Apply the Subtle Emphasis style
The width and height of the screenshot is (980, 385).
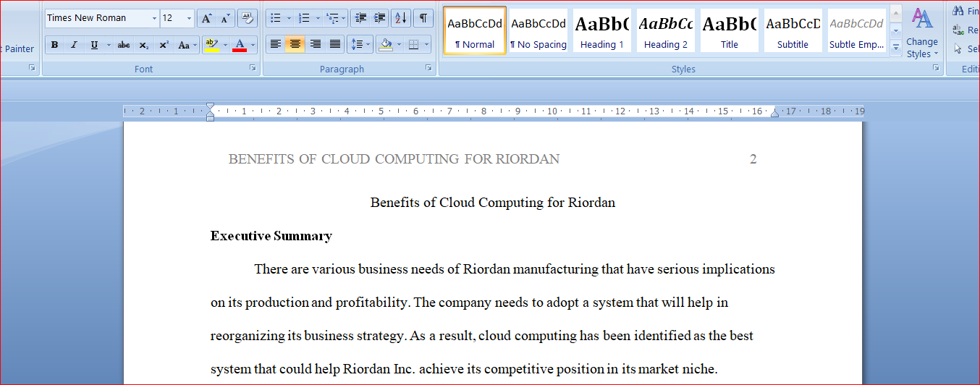(857, 30)
